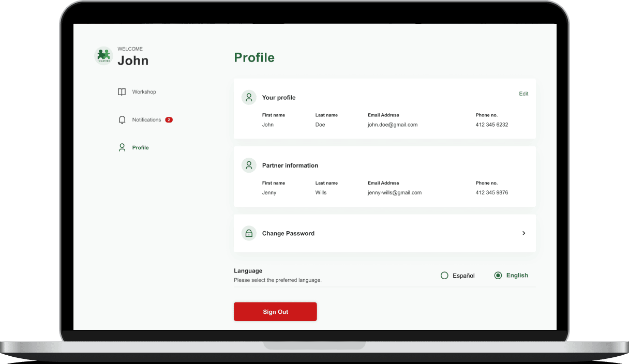Viewport: 629px width, 364px height.
Task: Select the English language radio button
Action: (x=498, y=276)
